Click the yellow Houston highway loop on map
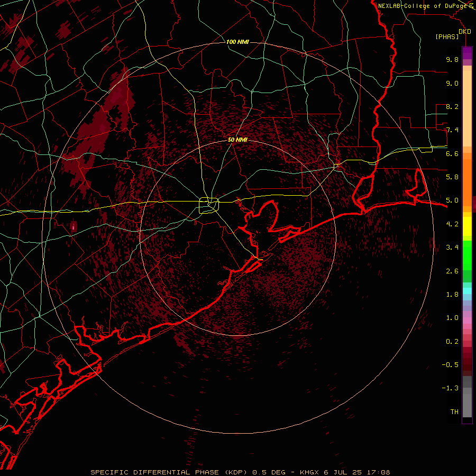 click(x=209, y=206)
